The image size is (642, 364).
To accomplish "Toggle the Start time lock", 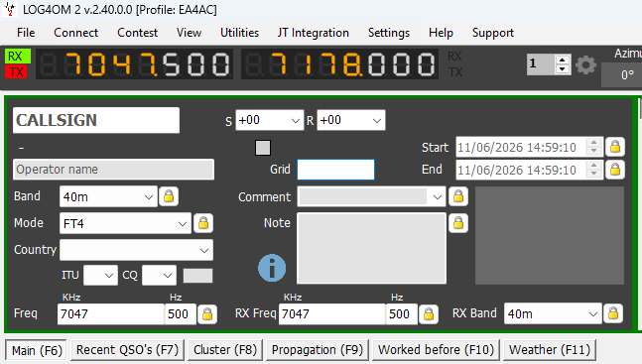I will [x=615, y=147].
